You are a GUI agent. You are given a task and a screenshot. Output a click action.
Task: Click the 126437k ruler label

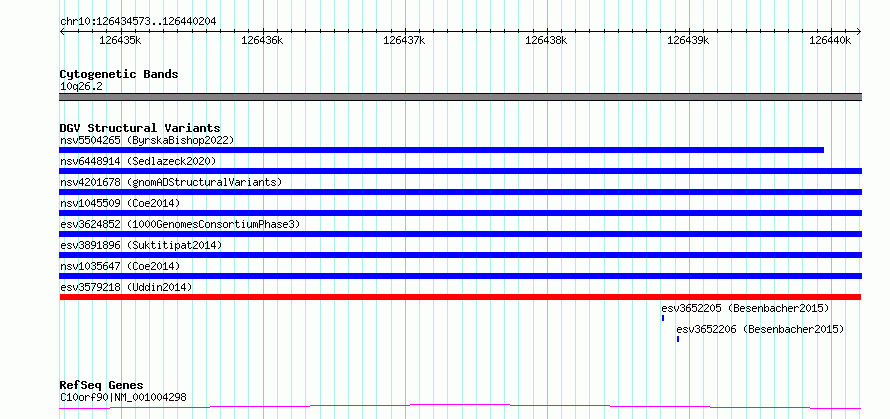(x=404, y=40)
